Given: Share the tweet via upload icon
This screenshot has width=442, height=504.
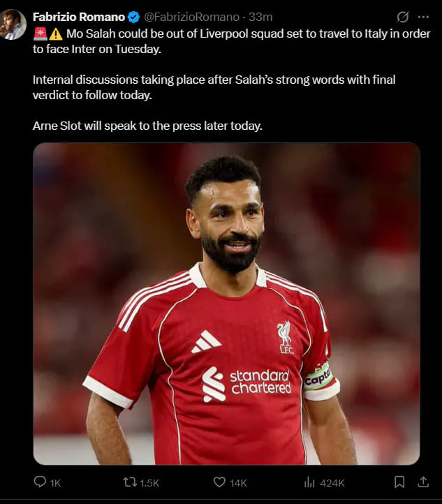Looking at the screenshot, I should pos(423,482).
